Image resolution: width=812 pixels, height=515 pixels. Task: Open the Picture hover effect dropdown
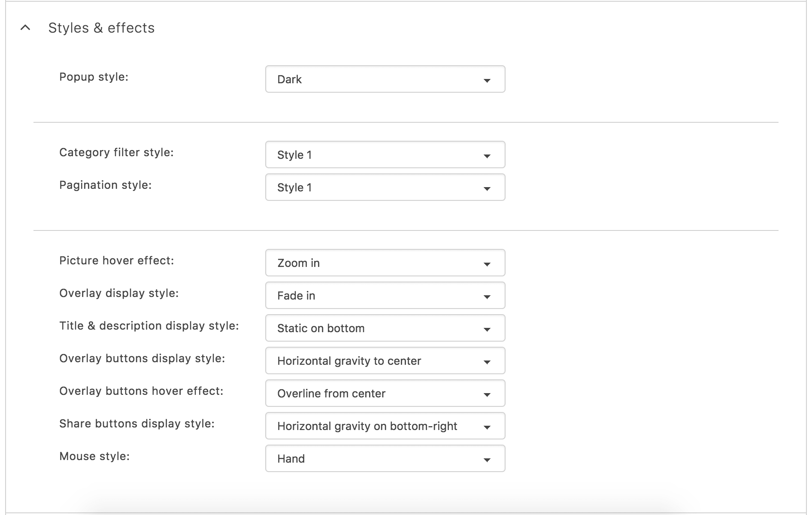click(x=385, y=263)
